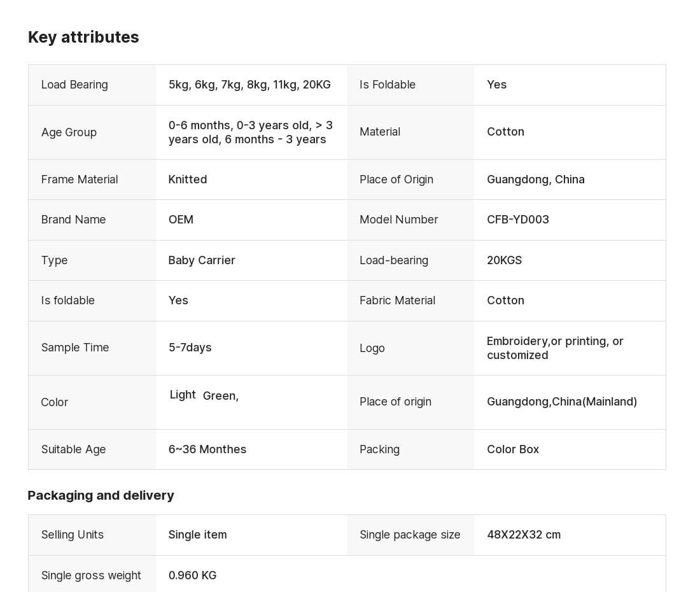Image resolution: width=700 pixels, height=592 pixels.
Task: Click the Key attributes heading
Action: [x=83, y=37]
